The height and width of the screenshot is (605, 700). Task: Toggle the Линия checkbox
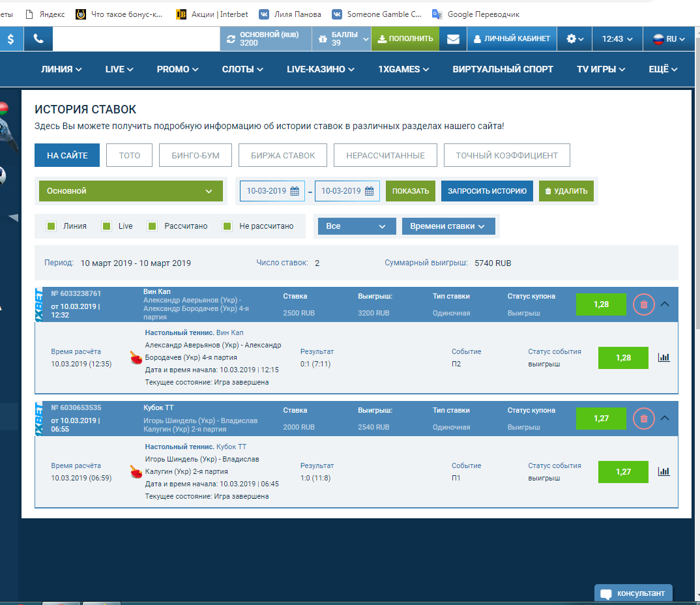point(51,226)
